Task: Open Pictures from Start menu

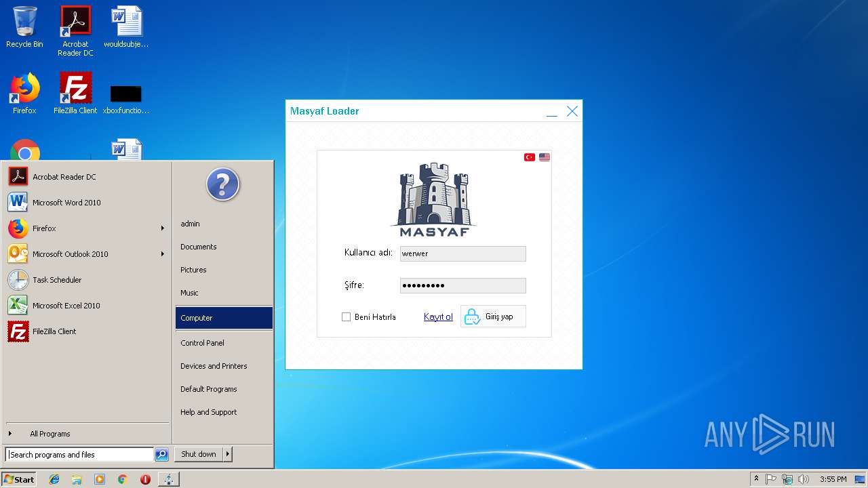Action: click(x=224, y=270)
